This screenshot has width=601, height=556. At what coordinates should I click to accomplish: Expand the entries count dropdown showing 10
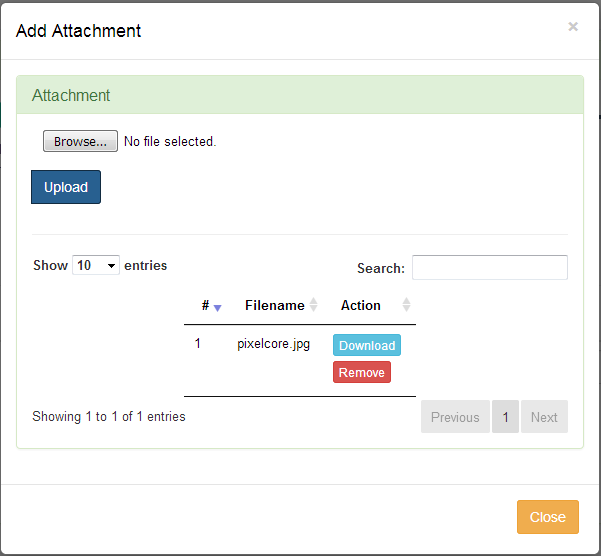(x=96, y=265)
